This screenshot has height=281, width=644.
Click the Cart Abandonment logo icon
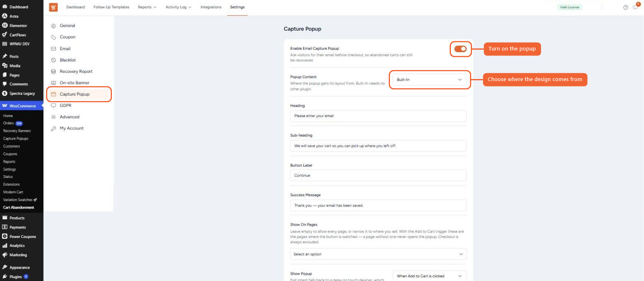click(53, 7)
